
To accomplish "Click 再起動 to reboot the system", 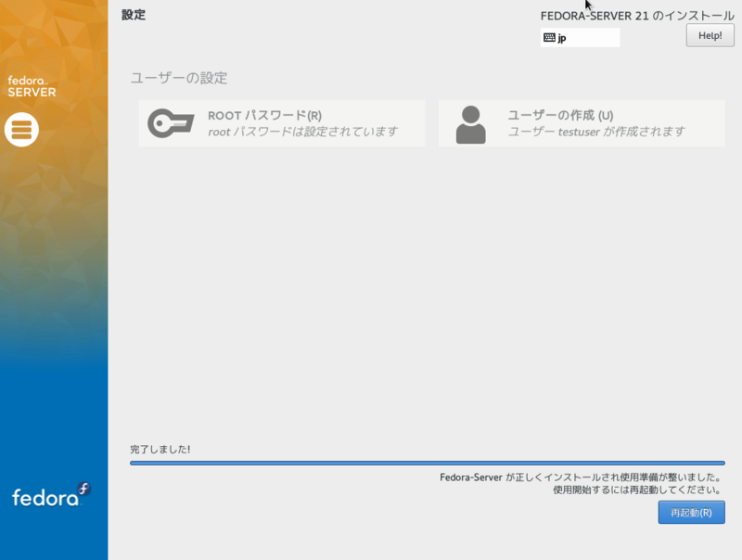I will pos(691,512).
